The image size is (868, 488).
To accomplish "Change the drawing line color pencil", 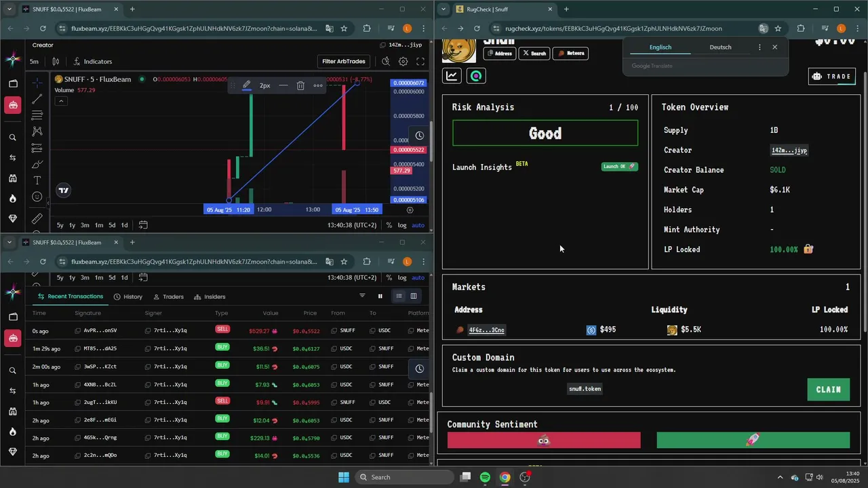I will (x=247, y=85).
